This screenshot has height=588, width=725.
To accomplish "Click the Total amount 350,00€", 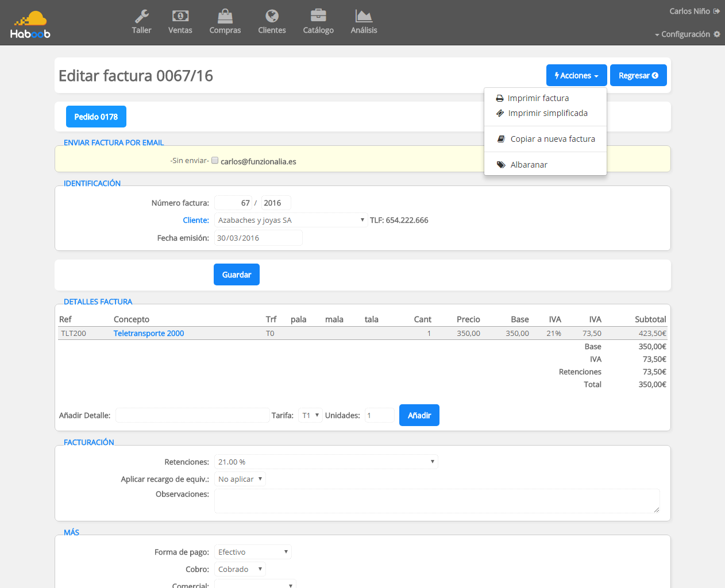I will tap(653, 385).
